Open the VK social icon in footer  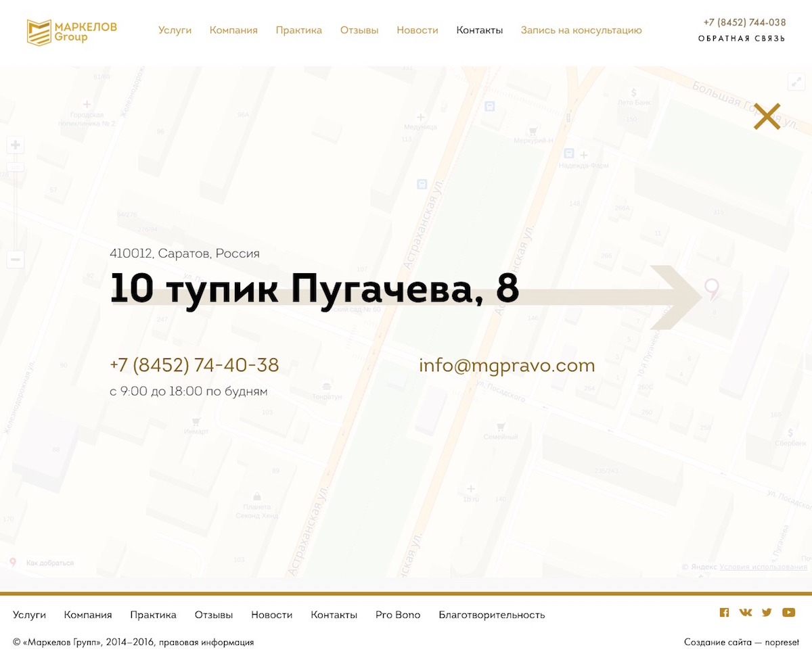click(745, 613)
